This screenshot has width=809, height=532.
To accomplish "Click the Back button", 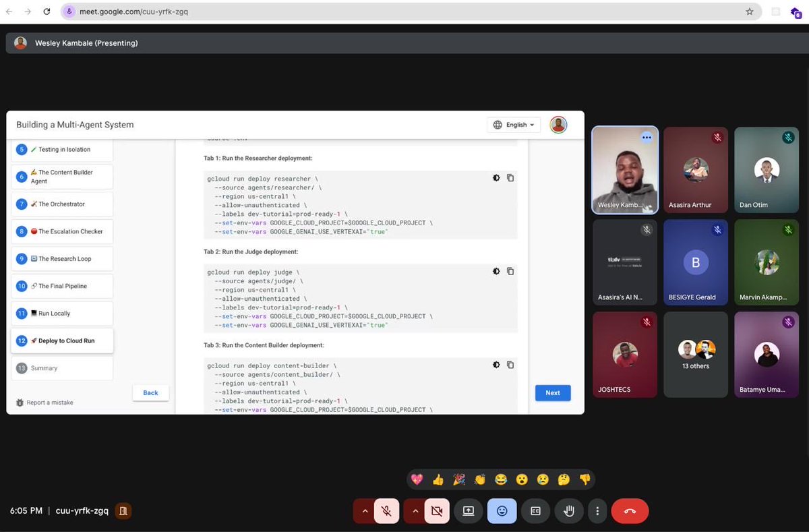I will (150, 392).
